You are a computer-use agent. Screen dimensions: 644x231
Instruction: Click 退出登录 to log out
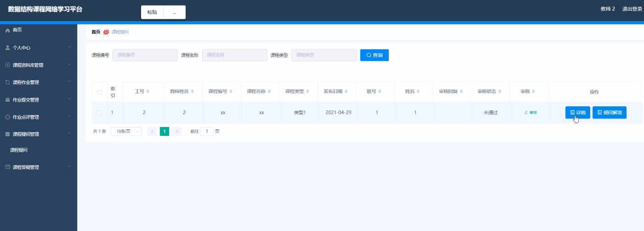pos(632,9)
